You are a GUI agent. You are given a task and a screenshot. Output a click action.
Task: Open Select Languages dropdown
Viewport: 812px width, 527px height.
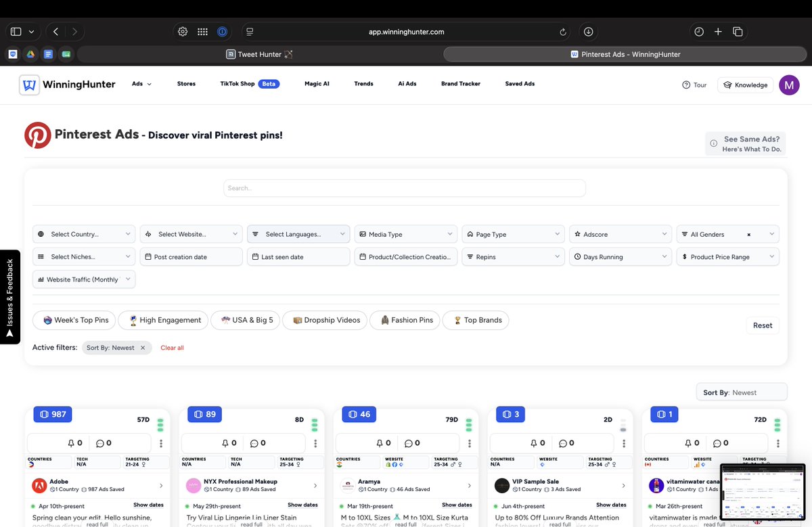click(x=298, y=234)
